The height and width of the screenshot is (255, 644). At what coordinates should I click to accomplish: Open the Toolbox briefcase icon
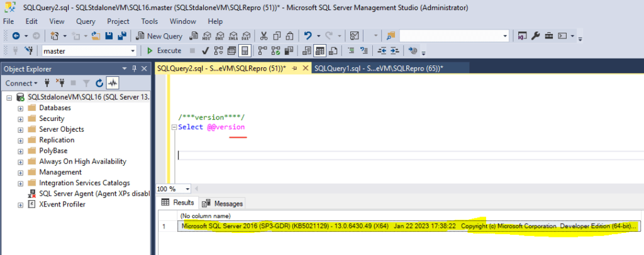[x=548, y=36]
